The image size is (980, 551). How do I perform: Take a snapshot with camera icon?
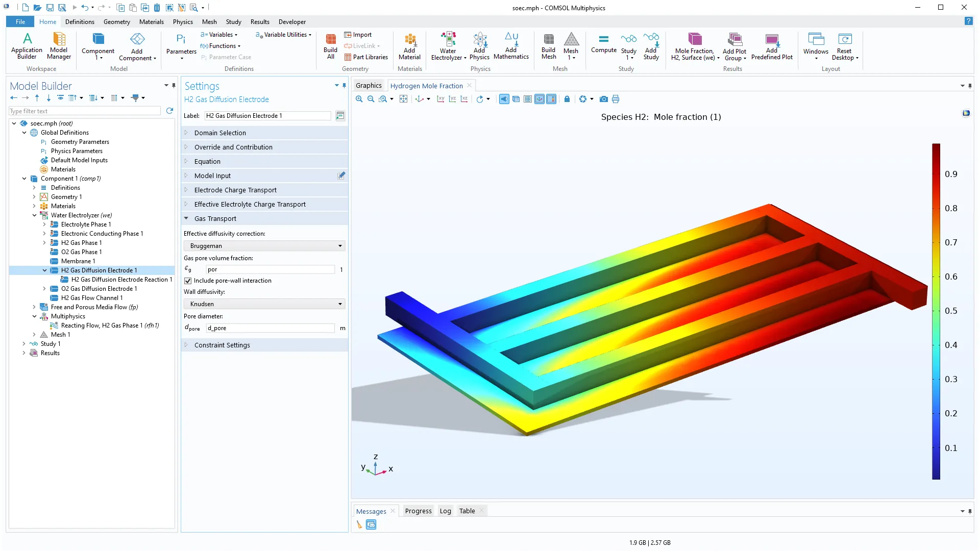604,99
